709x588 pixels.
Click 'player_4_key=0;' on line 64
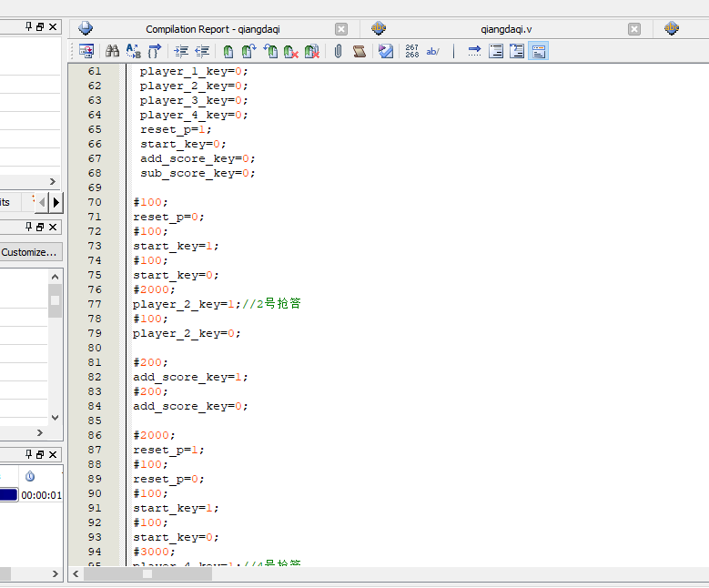pyautogui.click(x=194, y=116)
